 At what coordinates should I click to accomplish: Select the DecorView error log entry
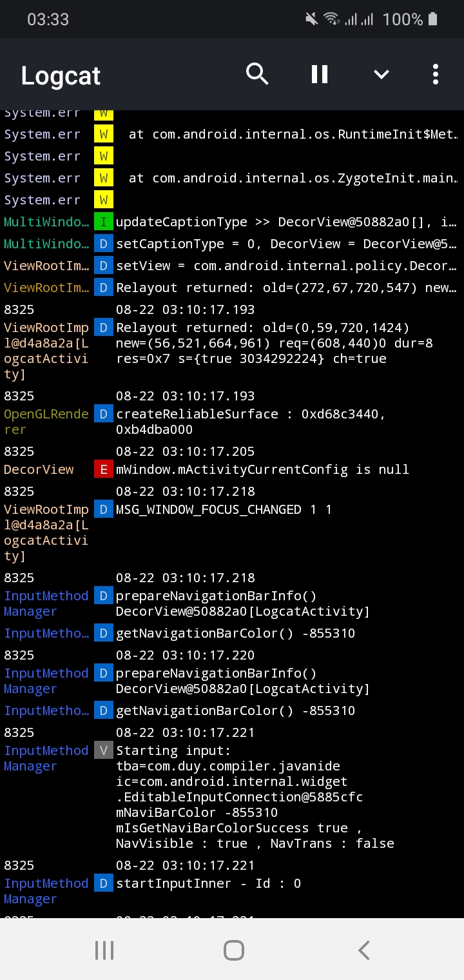pyautogui.click(x=262, y=469)
